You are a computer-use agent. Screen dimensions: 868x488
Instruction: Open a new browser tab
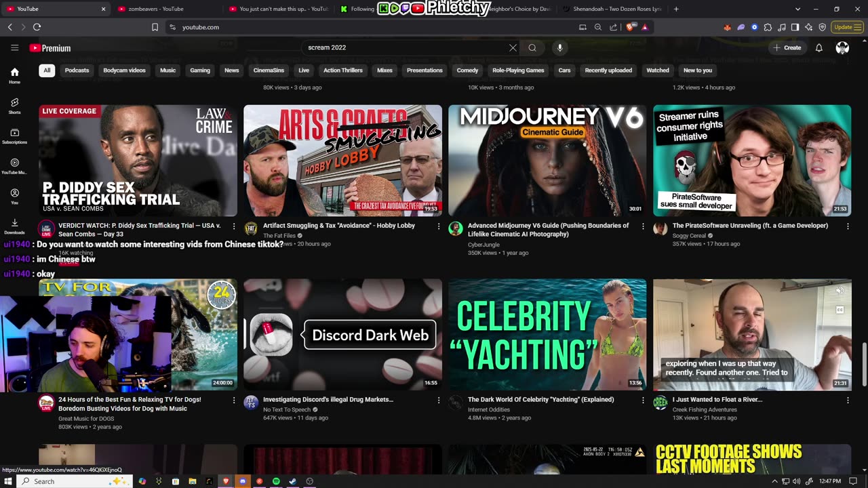pos(676,9)
